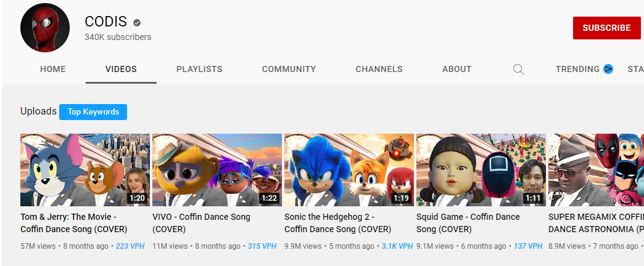Screen dimensions: 644x266
Task: Subscribe to the CODIS channel
Action: coord(606,28)
